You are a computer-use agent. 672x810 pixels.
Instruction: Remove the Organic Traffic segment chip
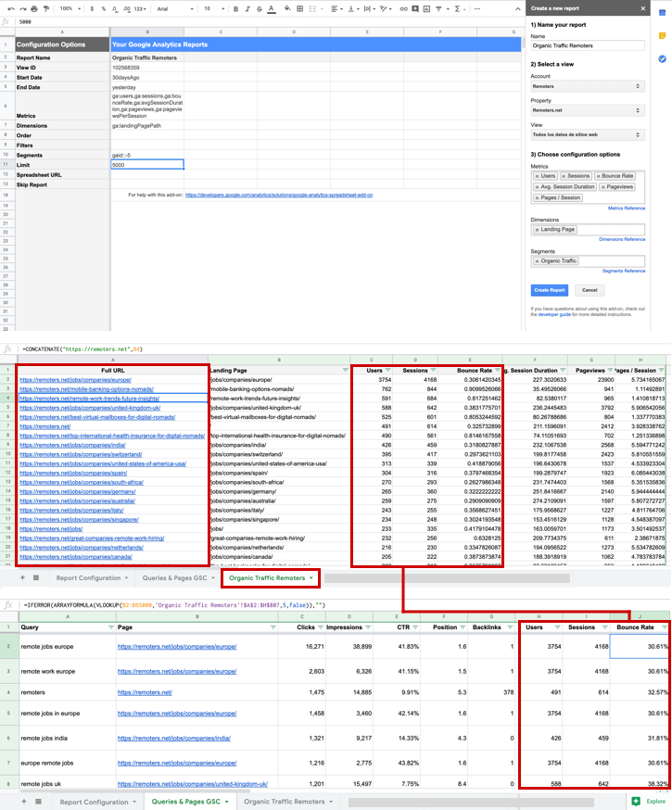(x=538, y=261)
